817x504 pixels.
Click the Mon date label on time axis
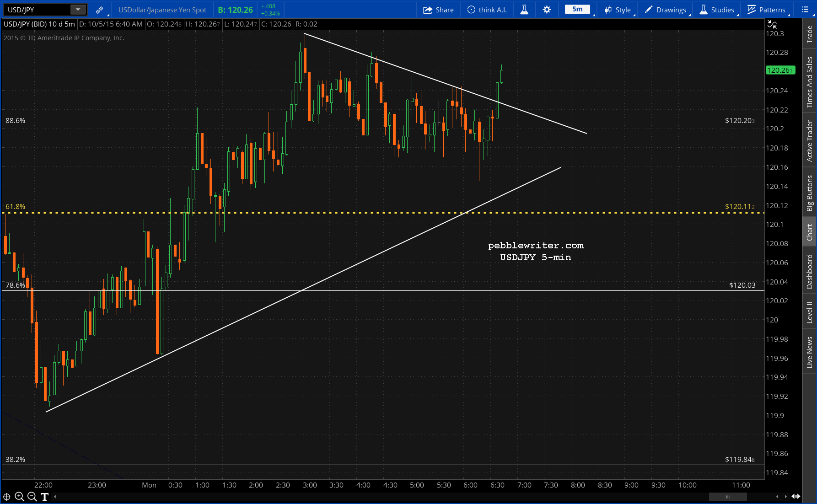[x=149, y=485]
